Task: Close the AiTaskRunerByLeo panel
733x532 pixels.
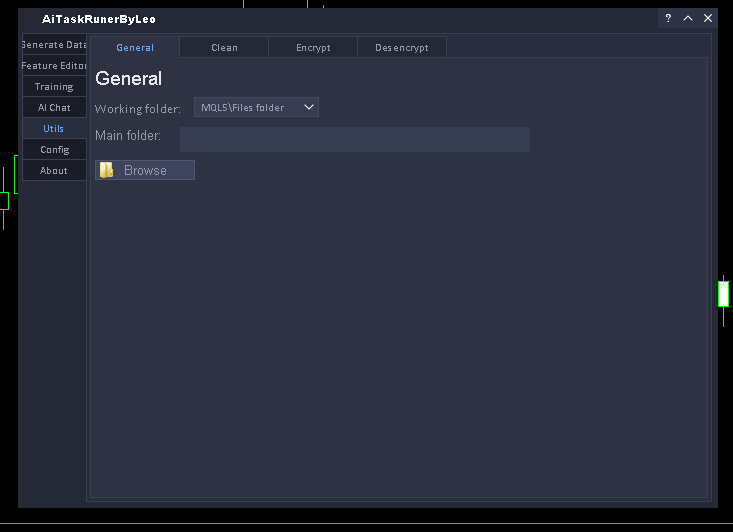Action: pos(708,18)
